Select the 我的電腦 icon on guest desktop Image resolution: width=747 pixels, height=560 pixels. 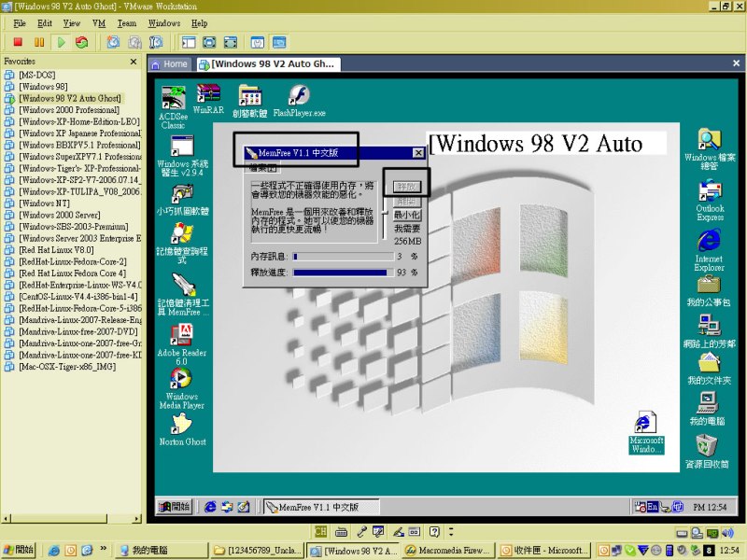point(708,408)
